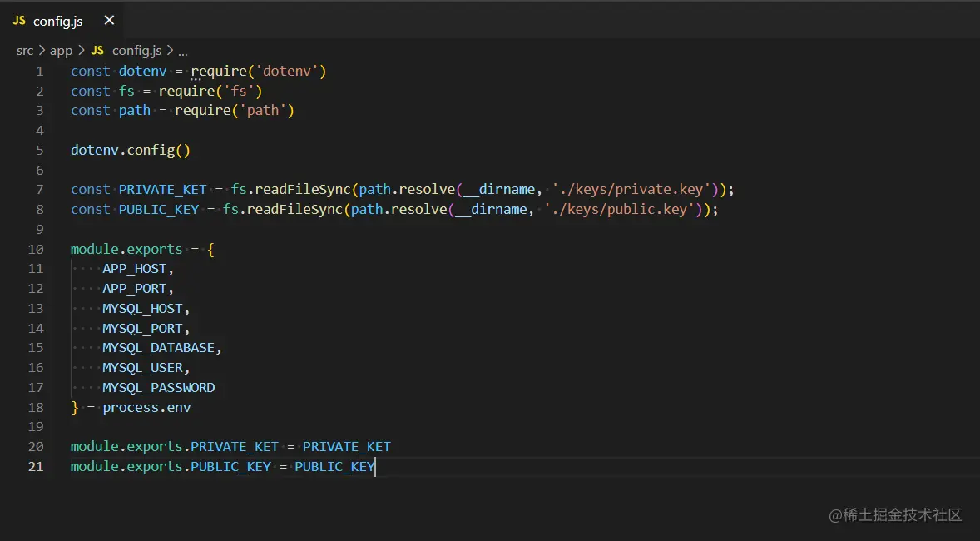Click line number 10 in the gutter
Image resolution: width=980 pixels, height=541 pixels.
point(36,249)
